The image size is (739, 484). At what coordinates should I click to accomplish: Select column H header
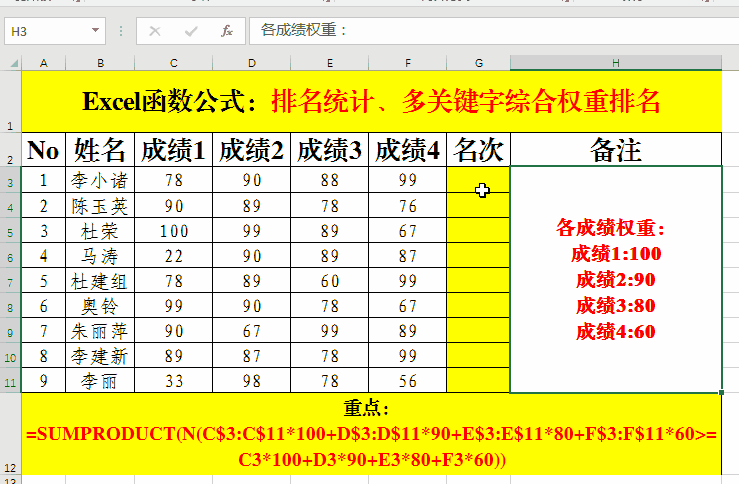[x=615, y=63]
